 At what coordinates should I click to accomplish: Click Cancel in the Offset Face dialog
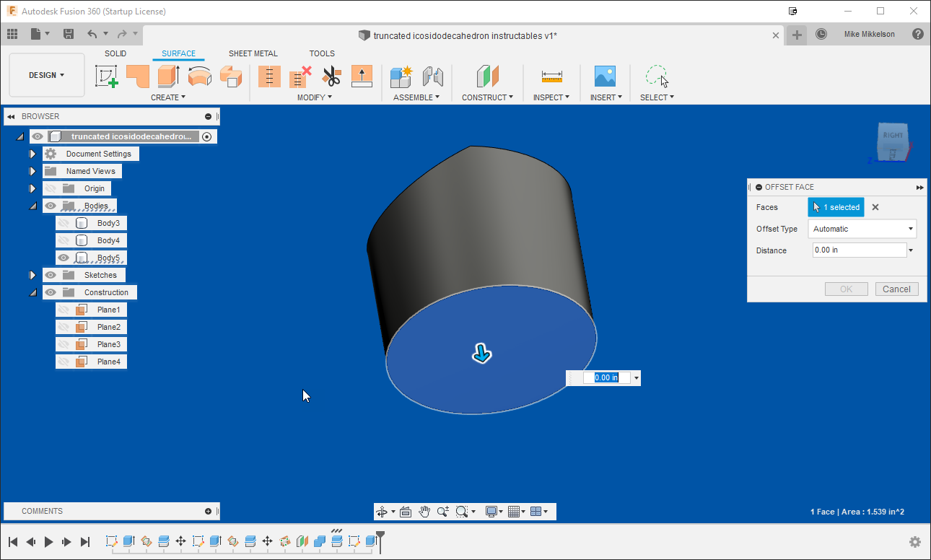[896, 289]
